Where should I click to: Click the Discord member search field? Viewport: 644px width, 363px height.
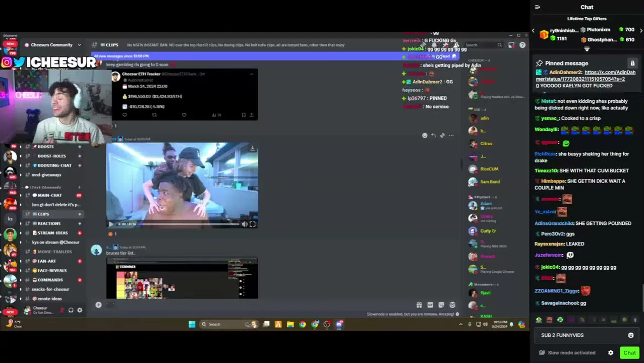[x=483, y=45]
